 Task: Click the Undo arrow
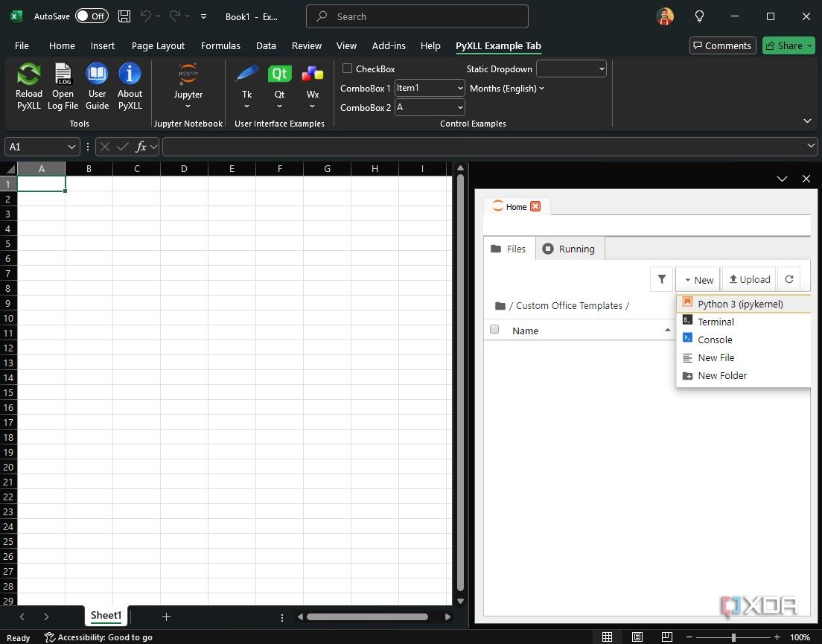click(x=146, y=16)
